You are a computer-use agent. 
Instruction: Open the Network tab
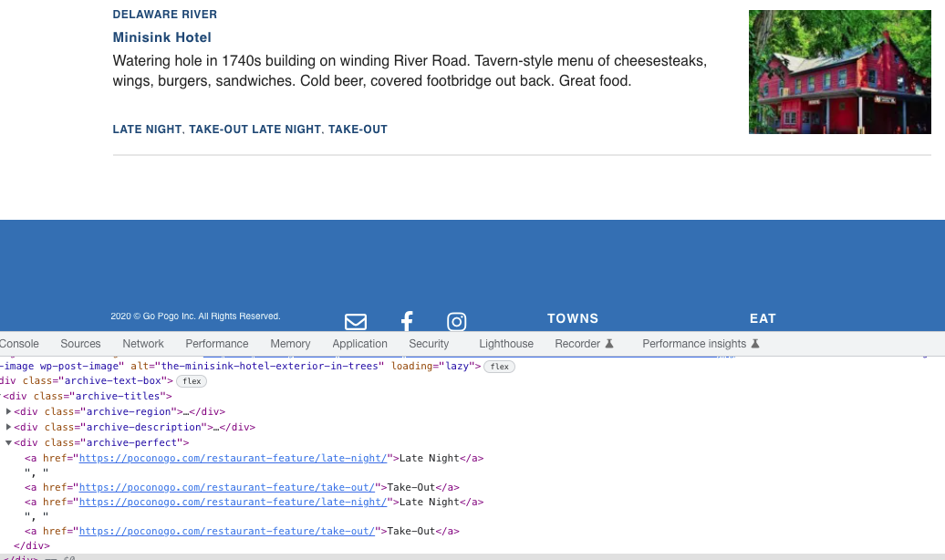tap(143, 344)
